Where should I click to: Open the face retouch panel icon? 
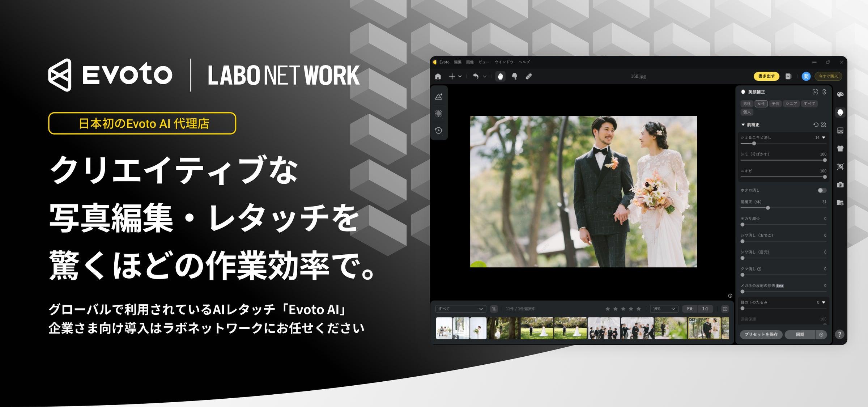[840, 113]
